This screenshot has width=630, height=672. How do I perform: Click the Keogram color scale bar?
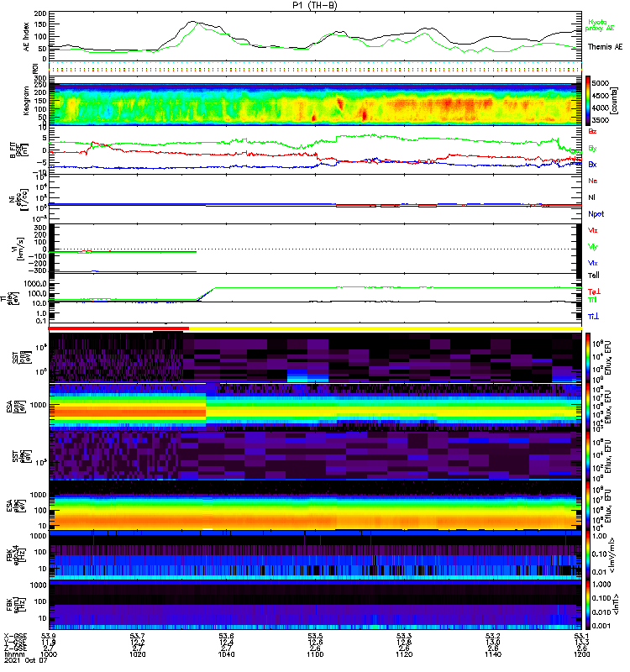588,101
